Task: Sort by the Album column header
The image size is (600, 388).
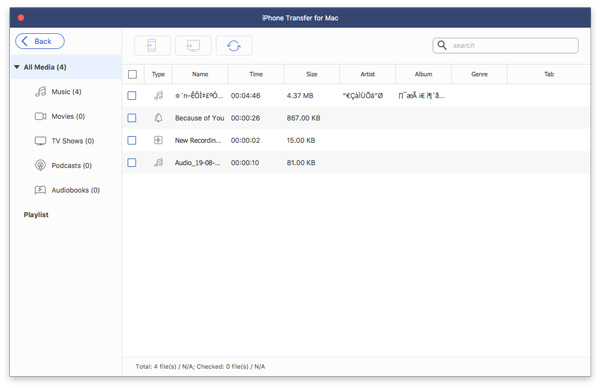Action: click(x=423, y=74)
